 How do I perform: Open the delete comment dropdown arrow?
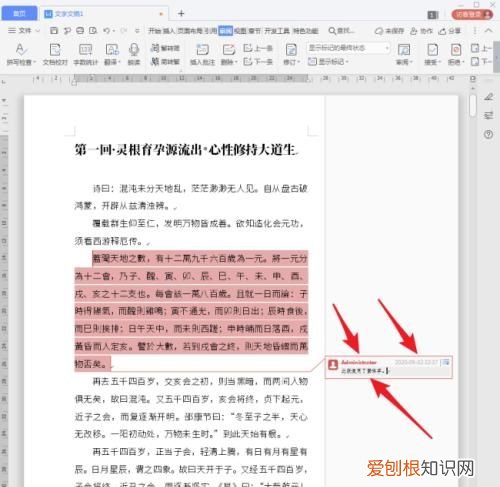236,62
